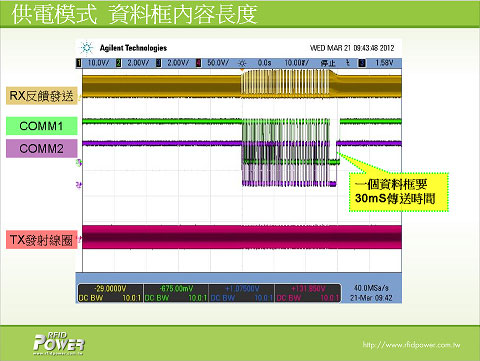The height and width of the screenshot is (361, 480).
Task: Click the yellow 30mS callout note
Action: pyautogui.click(x=399, y=192)
